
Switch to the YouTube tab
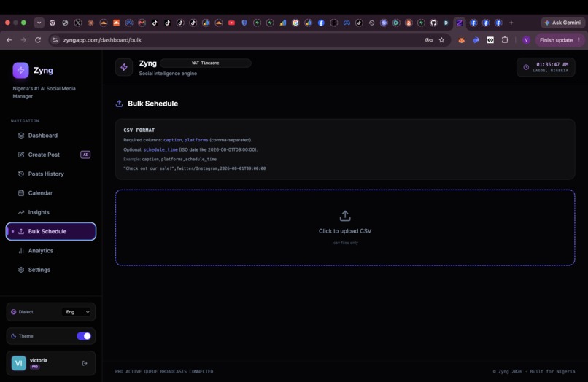click(x=232, y=23)
